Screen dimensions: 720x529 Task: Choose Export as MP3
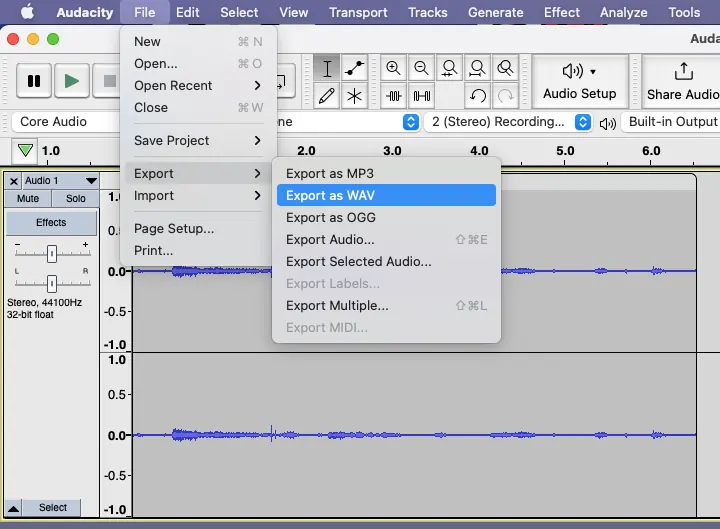point(386,174)
